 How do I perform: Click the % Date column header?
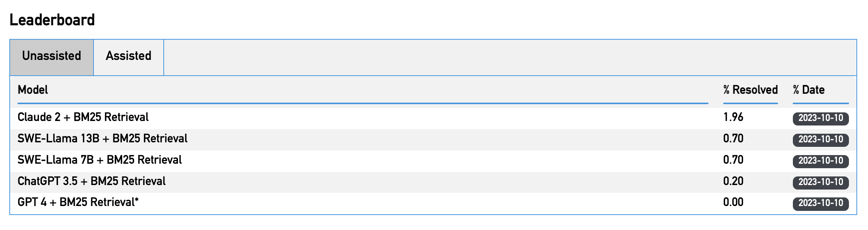coord(809,90)
